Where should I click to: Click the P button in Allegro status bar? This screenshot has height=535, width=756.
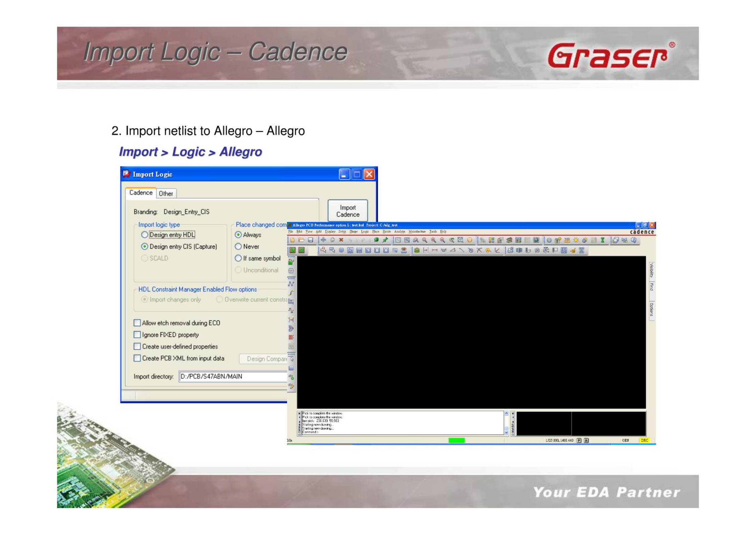coord(579,440)
